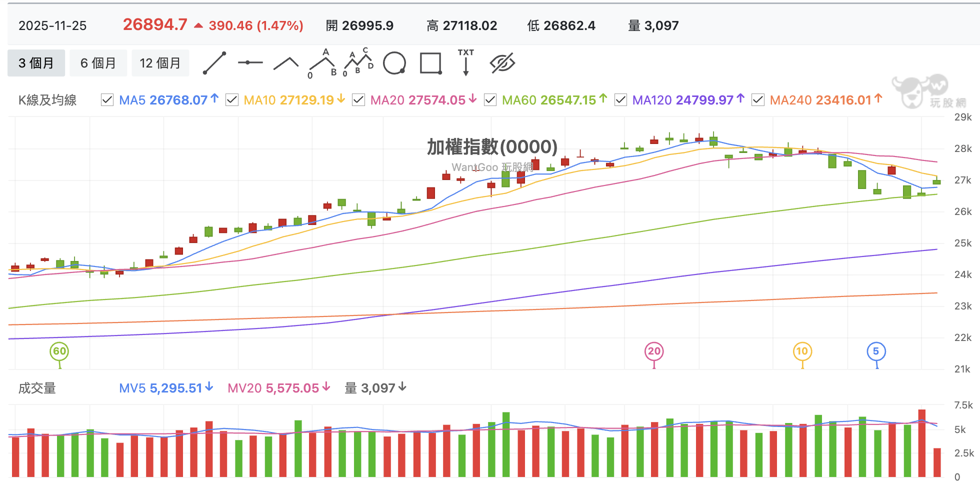Viewport: 980px width, 483px height.
Task: Click the MA10 27129.19 value label
Action: click(x=294, y=100)
